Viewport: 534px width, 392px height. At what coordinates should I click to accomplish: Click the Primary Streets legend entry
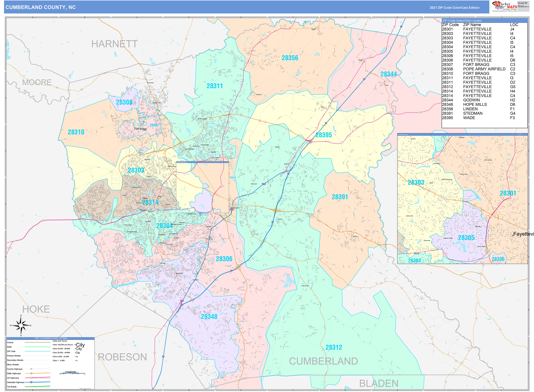point(29,356)
